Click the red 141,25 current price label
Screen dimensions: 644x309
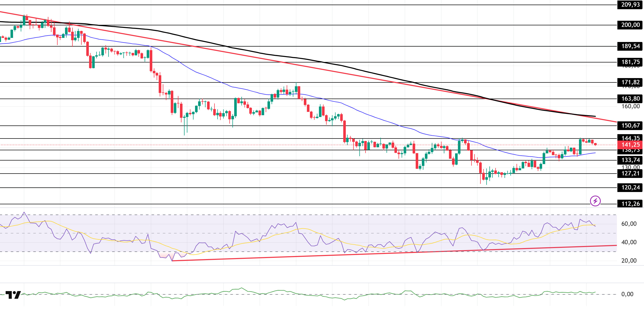(630, 145)
